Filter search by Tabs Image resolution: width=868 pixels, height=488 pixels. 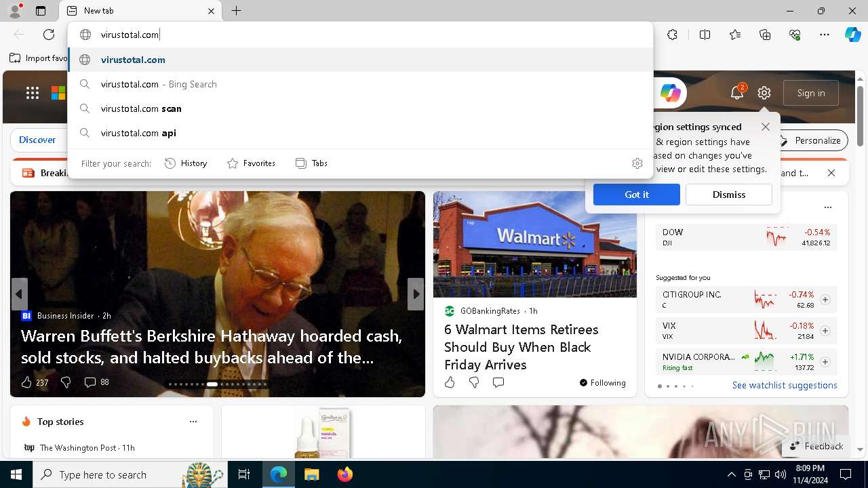pyautogui.click(x=311, y=163)
